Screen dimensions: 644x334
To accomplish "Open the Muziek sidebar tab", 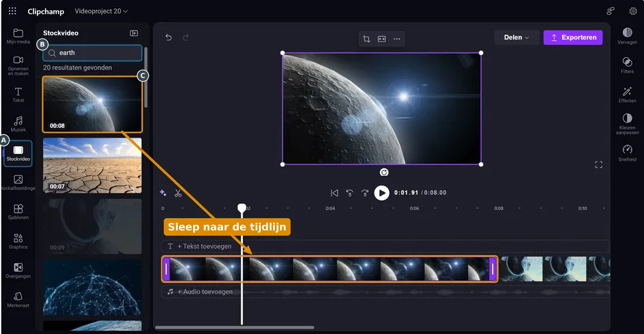I will (x=18, y=124).
